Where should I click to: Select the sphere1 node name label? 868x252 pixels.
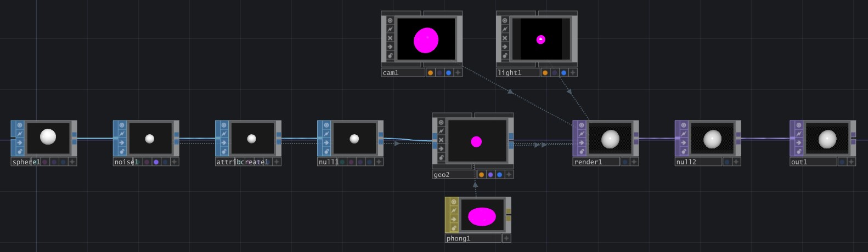(26, 162)
